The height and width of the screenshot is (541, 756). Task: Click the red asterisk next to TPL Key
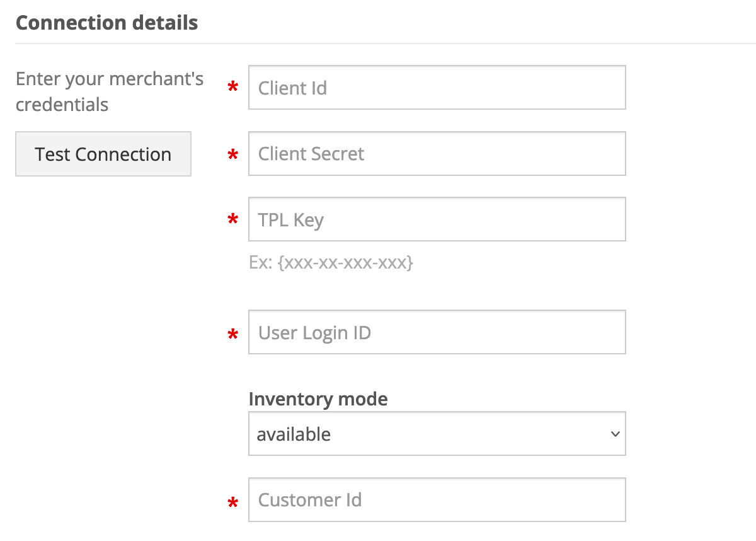233,220
